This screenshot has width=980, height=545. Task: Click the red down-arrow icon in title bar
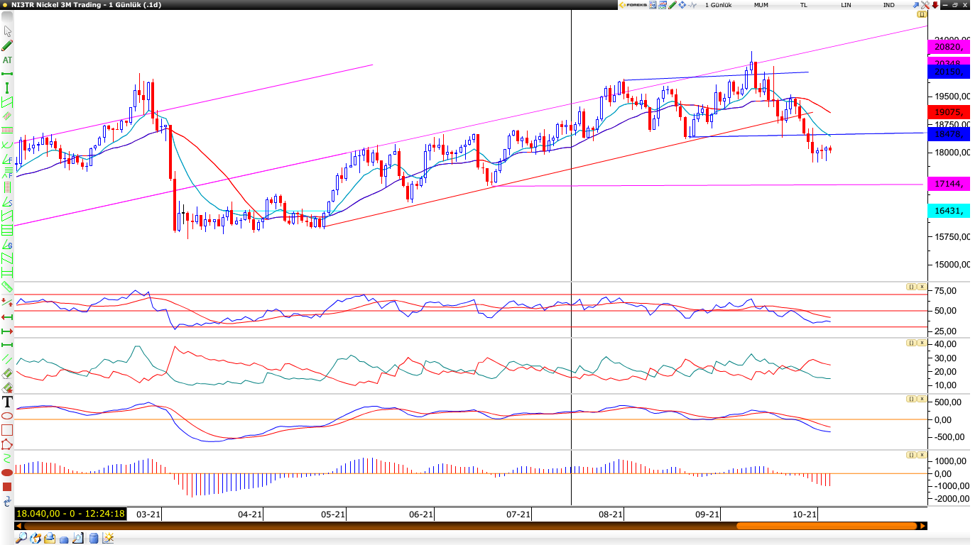click(x=935, y=5)
